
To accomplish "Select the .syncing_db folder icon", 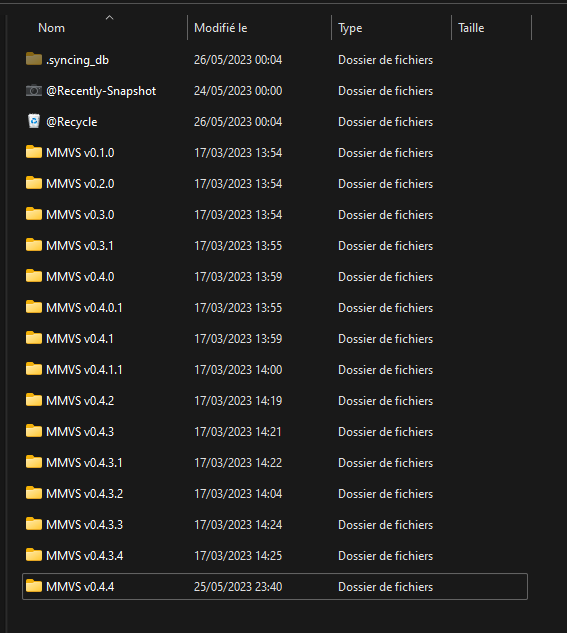I will click(34, 59).
